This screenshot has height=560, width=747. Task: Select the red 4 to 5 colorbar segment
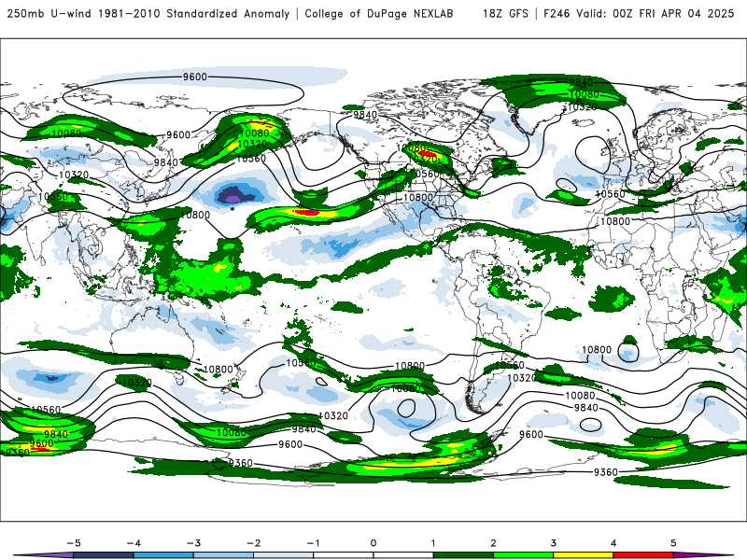click(643, 555)
